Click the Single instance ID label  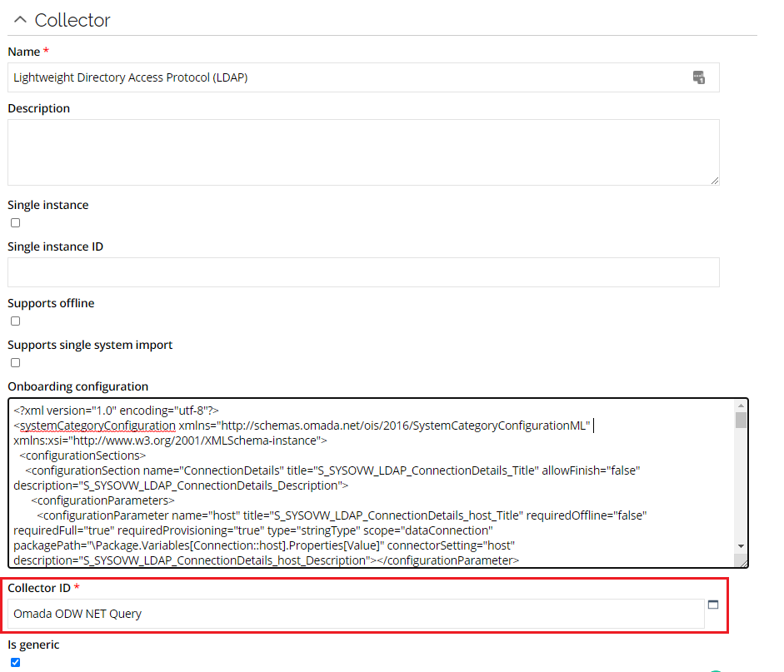pyautogui.click(x=56, y=246)
